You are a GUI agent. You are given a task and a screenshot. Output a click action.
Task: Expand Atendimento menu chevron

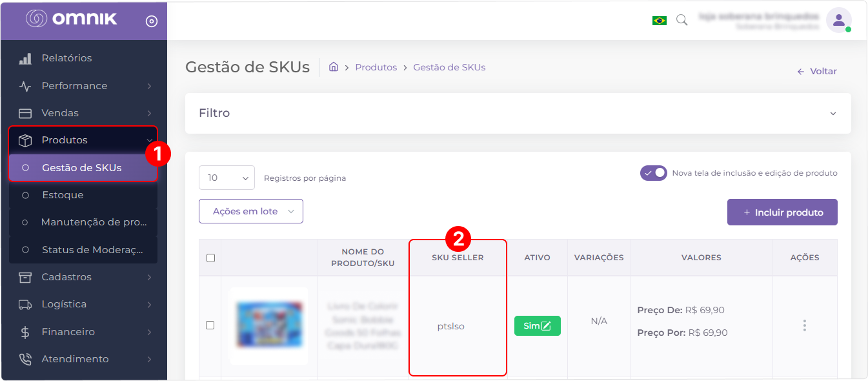tap(149, 359)
